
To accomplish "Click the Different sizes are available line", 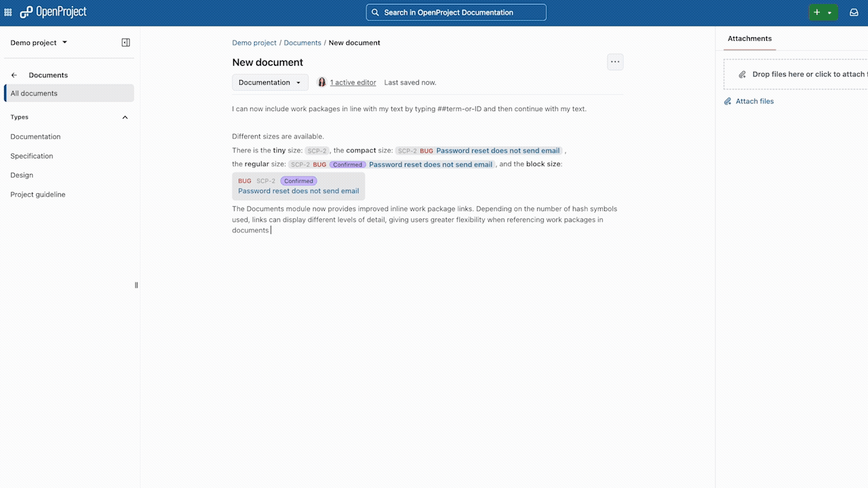I will coord(278,136).
